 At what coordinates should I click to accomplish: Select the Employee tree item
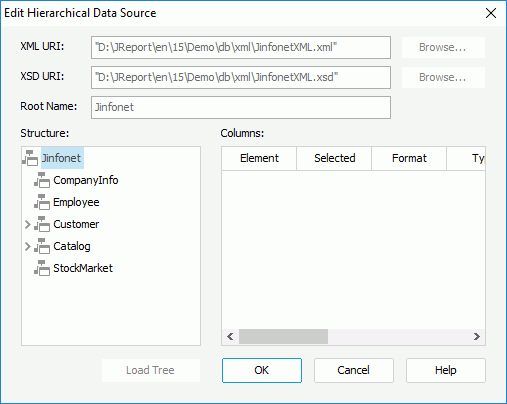click(x=76, y=202)
